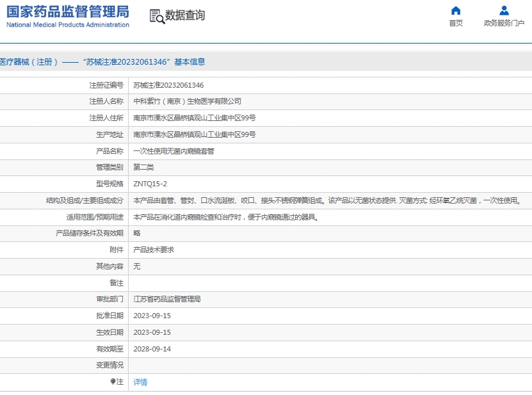Image resolution: width=532 pixels, height=395 pixels.
Task: Click the 结构及组成/主要组成成分 label
Action: (85, 200)
